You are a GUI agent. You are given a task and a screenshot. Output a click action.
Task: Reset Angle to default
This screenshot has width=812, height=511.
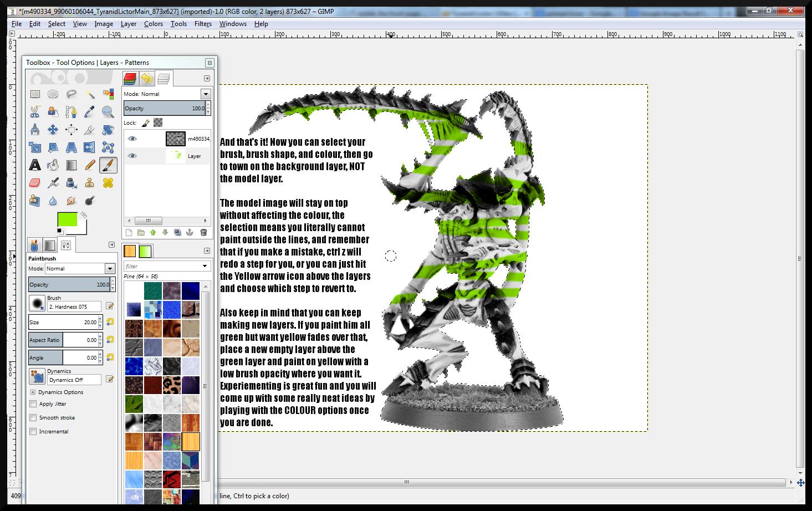[x=110, y=357]
